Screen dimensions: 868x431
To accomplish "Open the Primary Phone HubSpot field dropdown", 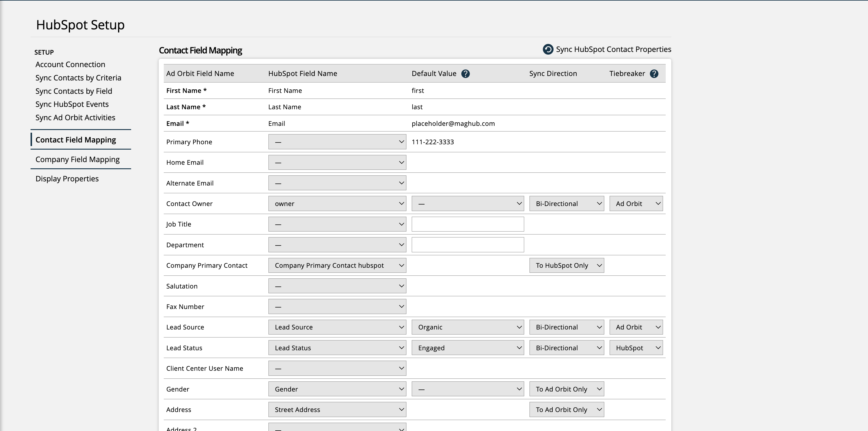I will [337, 142].
